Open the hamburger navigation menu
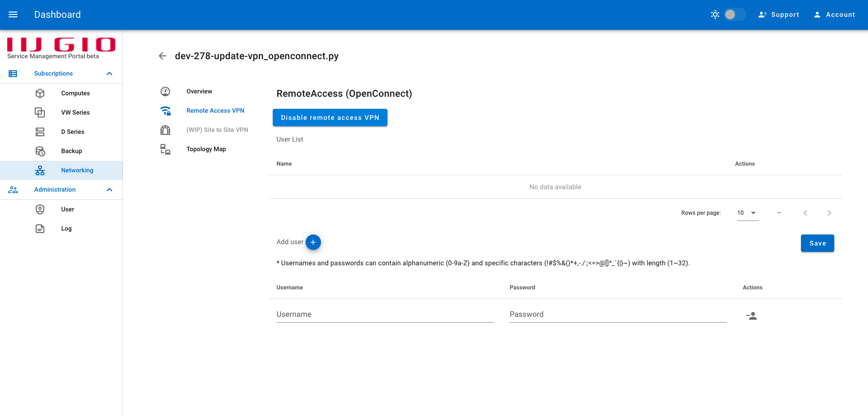Screen dimensions: 868x416 [13, 14]
